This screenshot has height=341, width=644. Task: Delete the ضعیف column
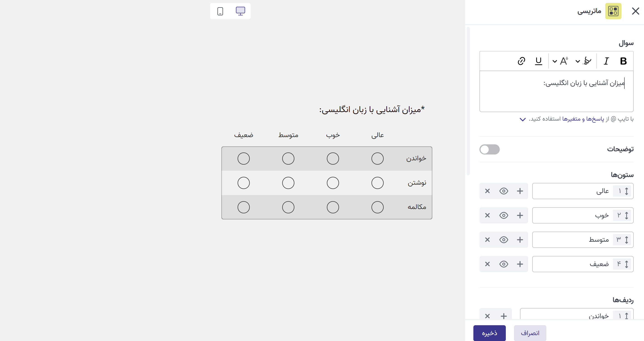tap(487, 264)
